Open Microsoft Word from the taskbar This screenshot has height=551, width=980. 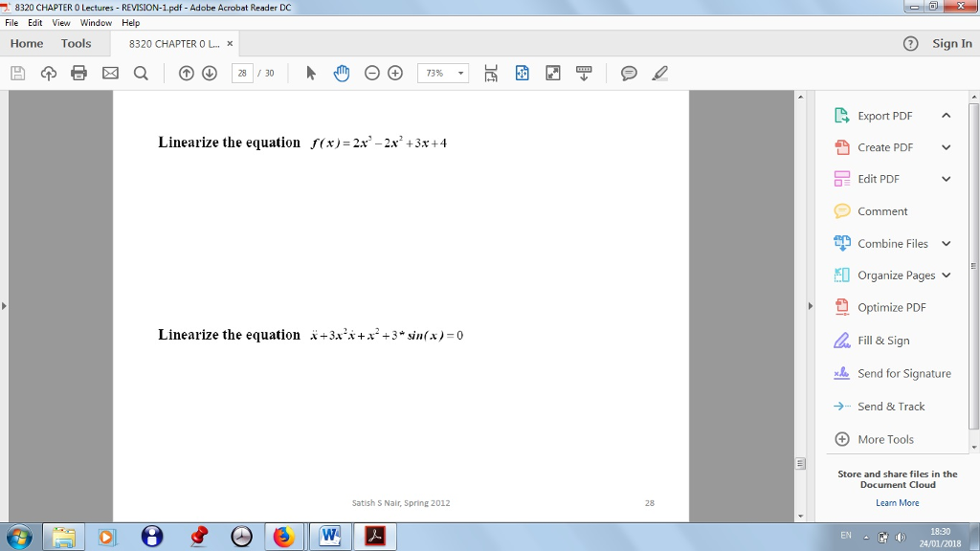tap(330, 537)
